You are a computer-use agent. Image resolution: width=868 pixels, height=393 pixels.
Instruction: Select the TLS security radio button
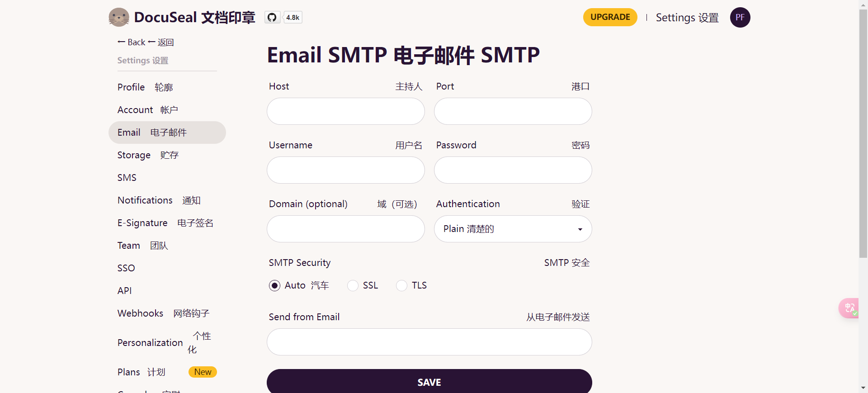tap(401, 286)
